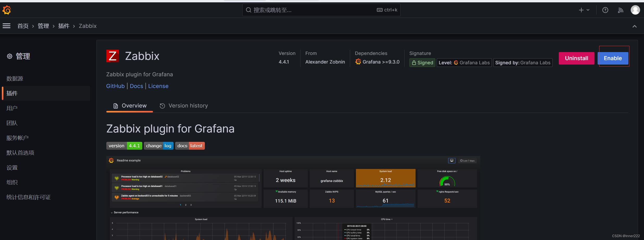Select the Overview tab
644x240 pixels.
coord(130,106)
